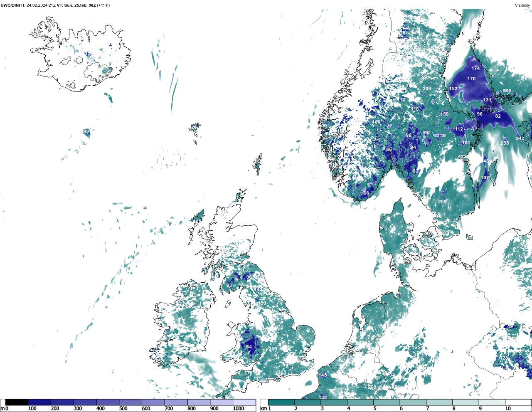
Task: Click the '170' visibility value on the map
Action: click(471, 79)
